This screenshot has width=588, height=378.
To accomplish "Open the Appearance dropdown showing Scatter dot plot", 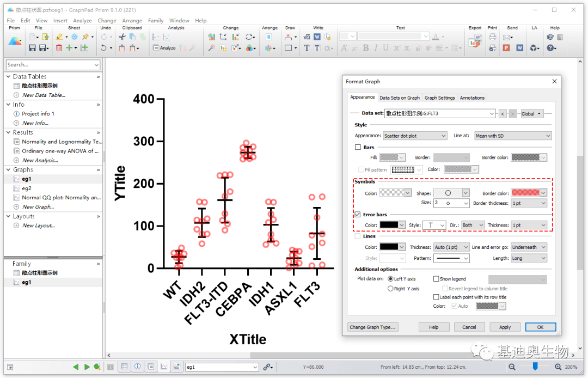I will point(415,136).
